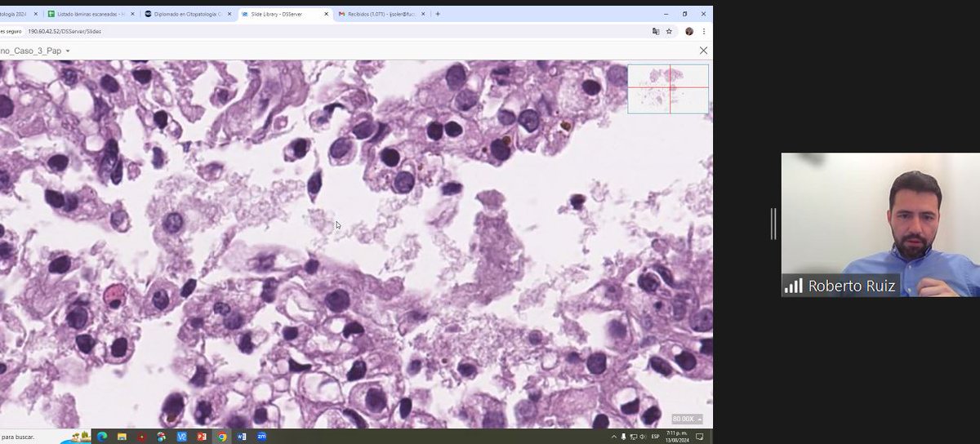The image size is (980, 444).
Task: Open Microsoft Edge from the taskbar
Action: pyautogui.click(x=102, y=437)
